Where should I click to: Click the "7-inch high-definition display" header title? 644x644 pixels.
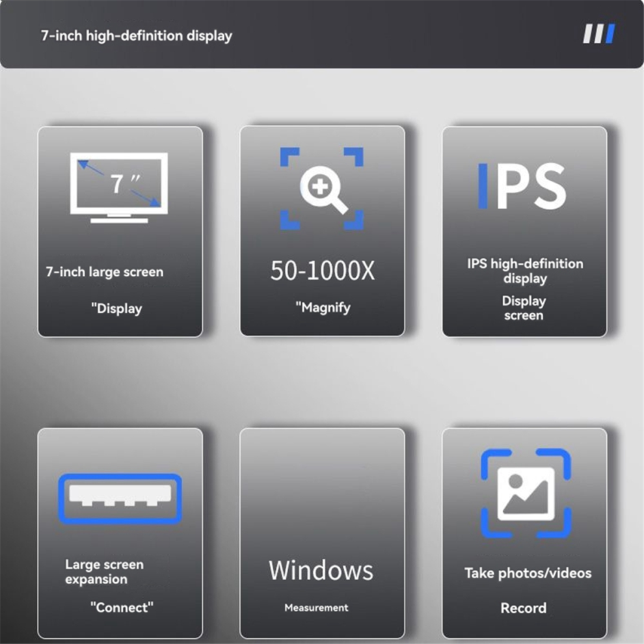(x=137, y=36)
